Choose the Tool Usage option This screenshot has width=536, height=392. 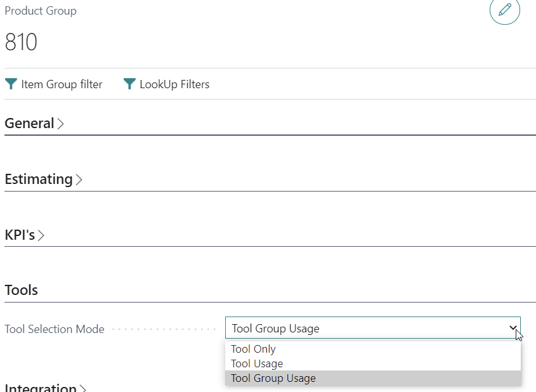click(x=257, y=363)
